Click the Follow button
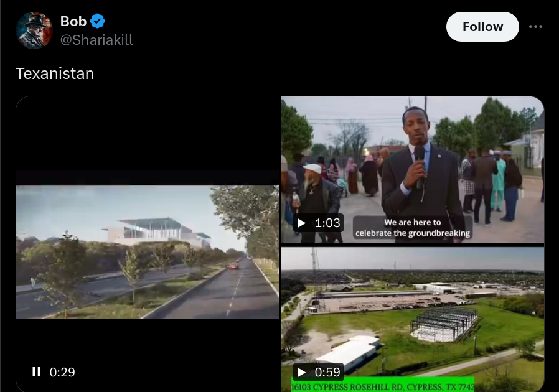This screenshot has width=559, height=392. coord(482,27)
